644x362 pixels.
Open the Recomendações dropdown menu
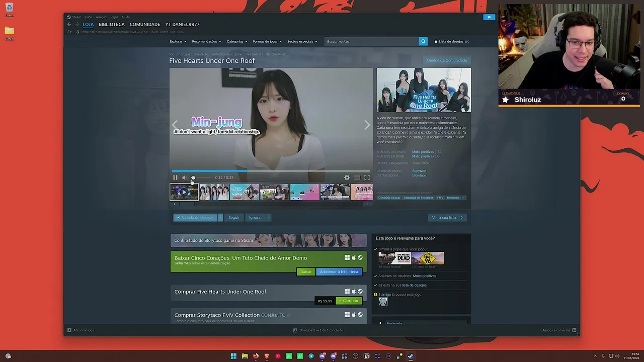206,41
